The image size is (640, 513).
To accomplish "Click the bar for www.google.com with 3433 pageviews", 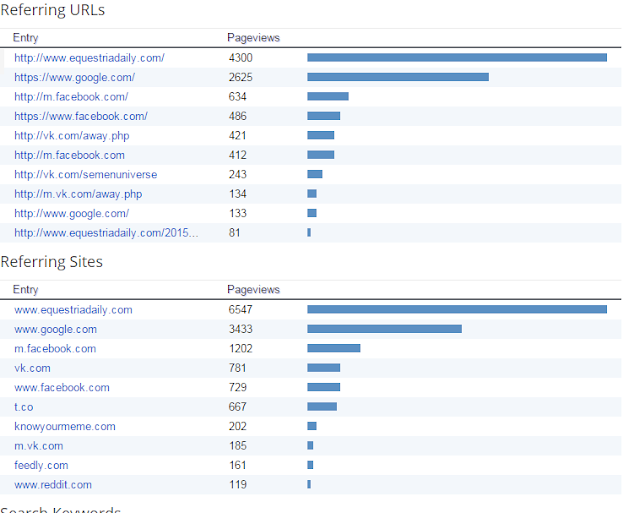I will point(384,329).
